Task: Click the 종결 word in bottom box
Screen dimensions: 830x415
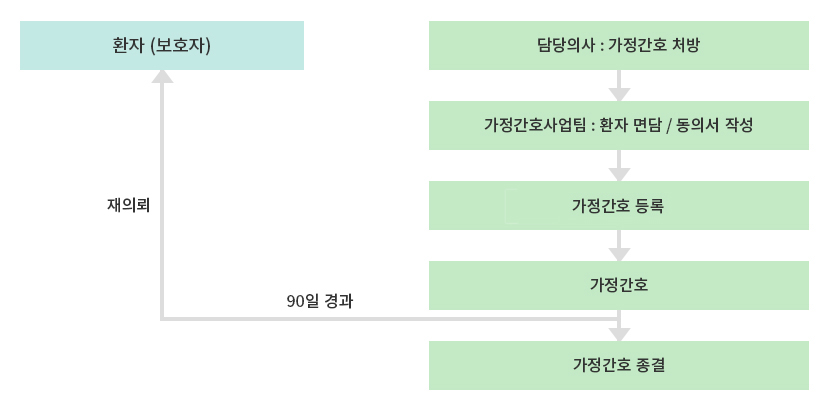Action: point(651,366)
